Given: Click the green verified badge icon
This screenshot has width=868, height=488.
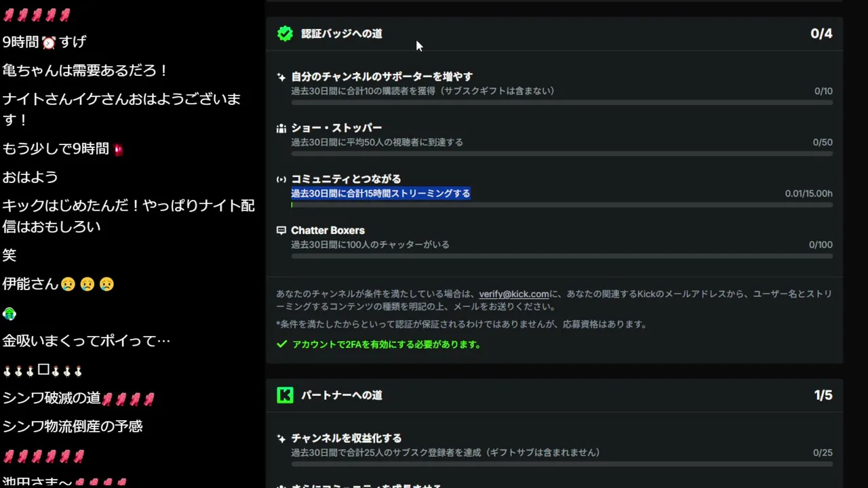Looking at the screenshot, I should pos(285,34).
